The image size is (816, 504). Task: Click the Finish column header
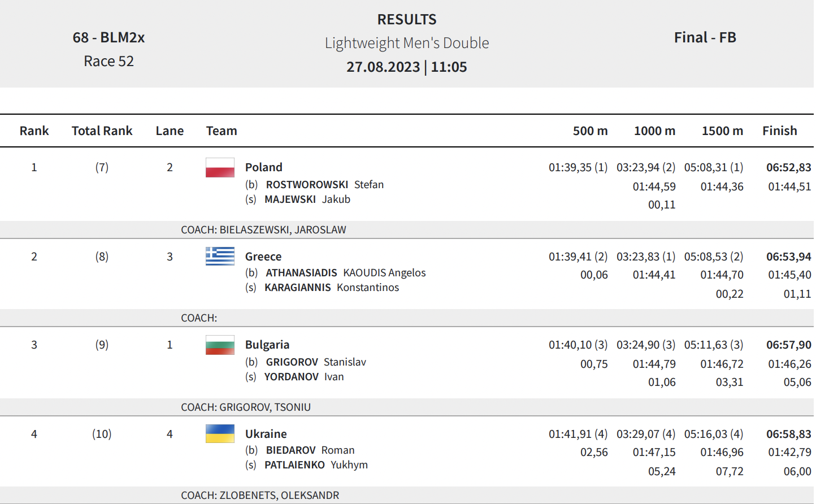[780, 131]
